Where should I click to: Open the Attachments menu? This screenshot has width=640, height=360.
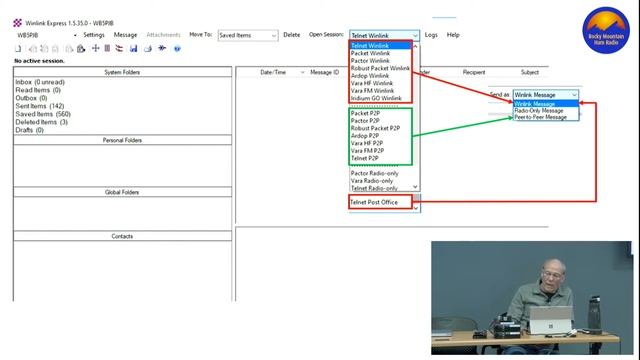(163, 35)
